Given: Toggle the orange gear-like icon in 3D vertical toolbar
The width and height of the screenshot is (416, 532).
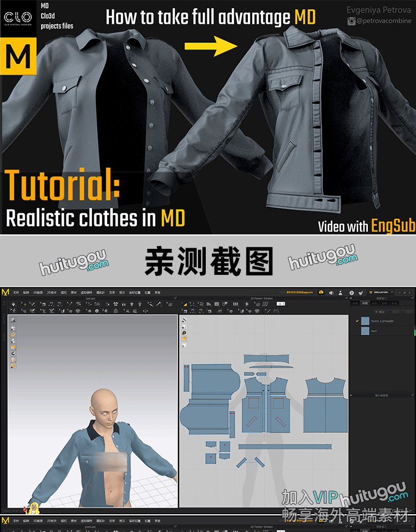Looking at the screenshot, I should (13, 334).
